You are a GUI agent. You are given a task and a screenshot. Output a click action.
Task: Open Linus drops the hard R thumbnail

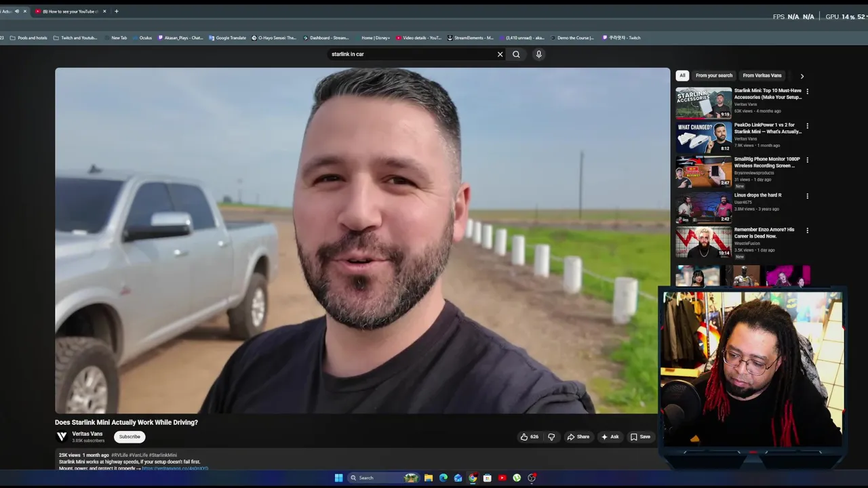point(703,207)
